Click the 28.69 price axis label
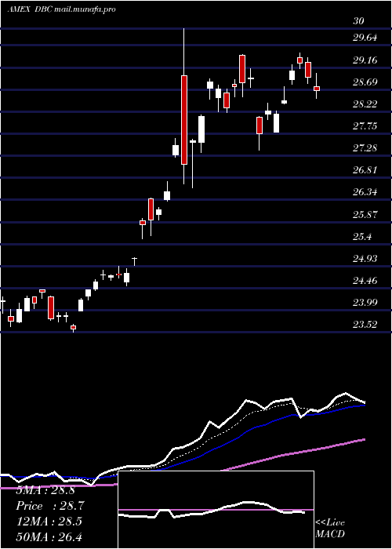Viewport: 392px width, 549px height. coord(365,82)
